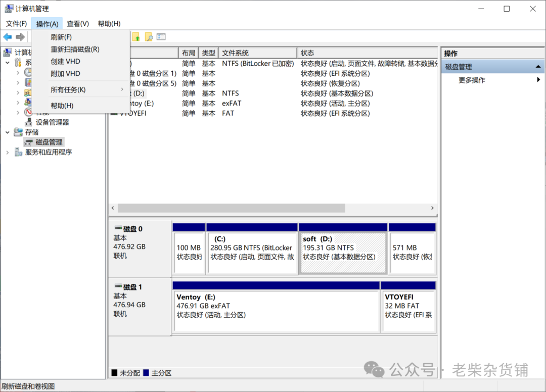The width and height of the screenshot is (546, 392).
Task: Click the 磁盘 1 disk icon
Action: (x=118, y=286)
